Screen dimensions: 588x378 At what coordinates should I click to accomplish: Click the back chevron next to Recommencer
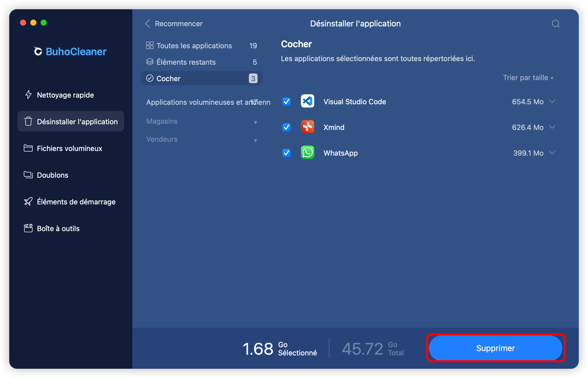click(x=148, y=24)
